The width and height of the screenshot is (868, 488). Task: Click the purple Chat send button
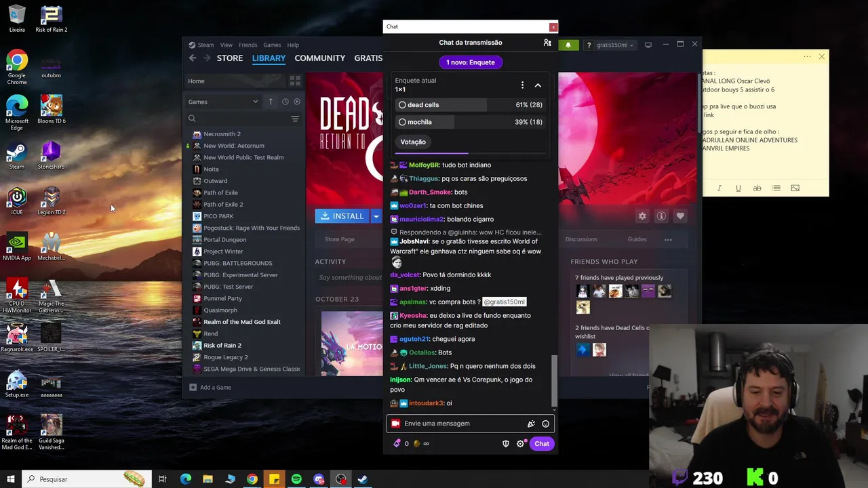pos(542,444)
